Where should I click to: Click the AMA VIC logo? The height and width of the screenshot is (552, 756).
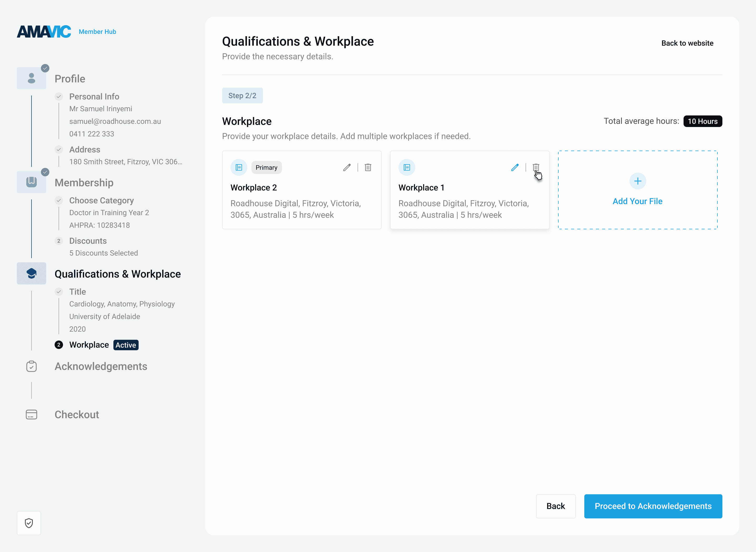coord(44,32)
